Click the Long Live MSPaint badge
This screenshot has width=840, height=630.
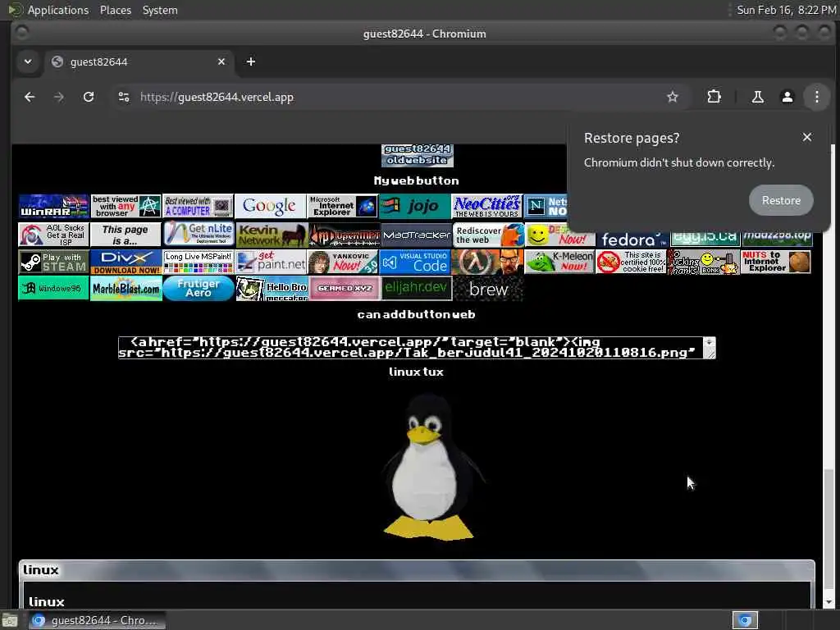[198, 262]
